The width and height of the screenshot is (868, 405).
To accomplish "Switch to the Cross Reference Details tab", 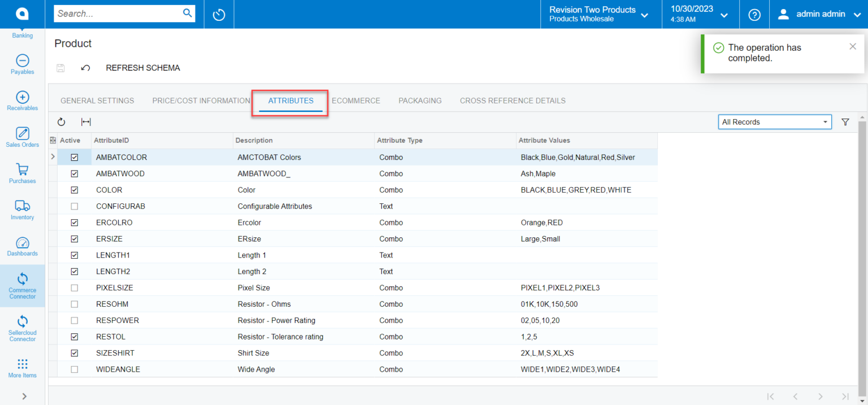I will coord(513,101).
